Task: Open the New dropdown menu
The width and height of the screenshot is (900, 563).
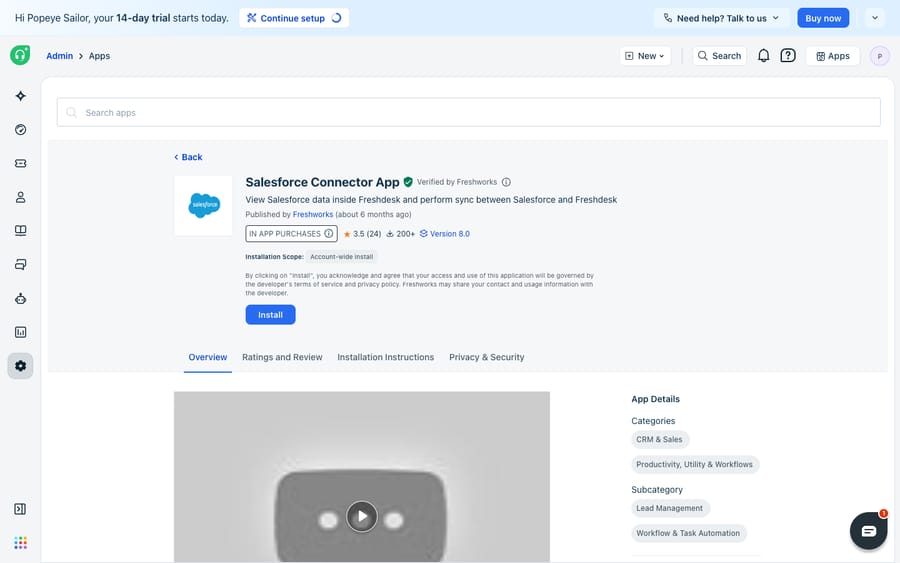Action: click(x=645, y=56)
